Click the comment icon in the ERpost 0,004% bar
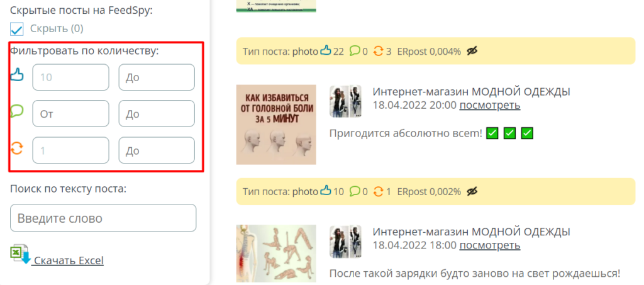Screen dimensions: 644x285 point(355,52)
